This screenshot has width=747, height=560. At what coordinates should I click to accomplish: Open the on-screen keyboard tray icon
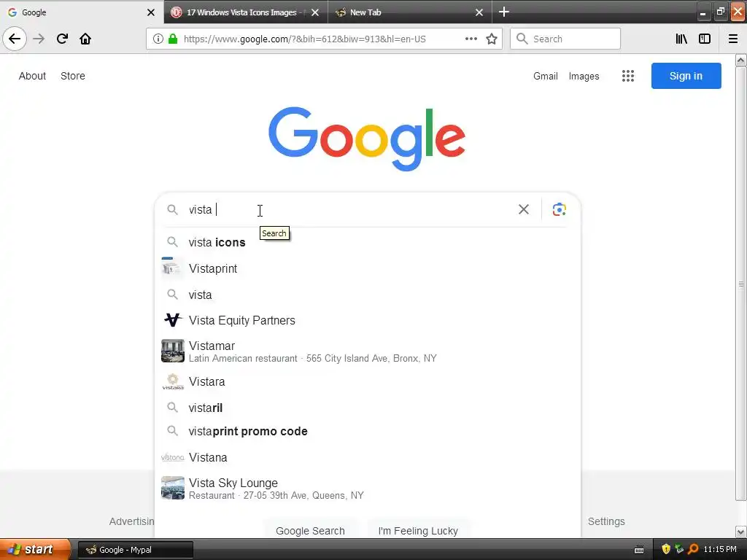coord(639,550)
